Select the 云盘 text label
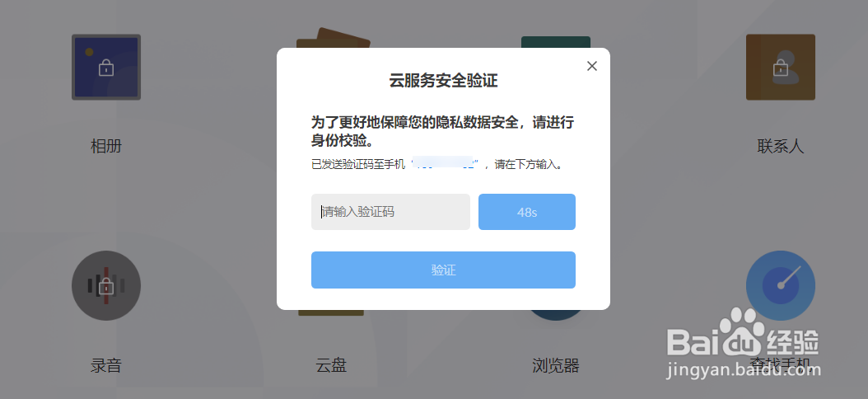 [x=331, y=365]
